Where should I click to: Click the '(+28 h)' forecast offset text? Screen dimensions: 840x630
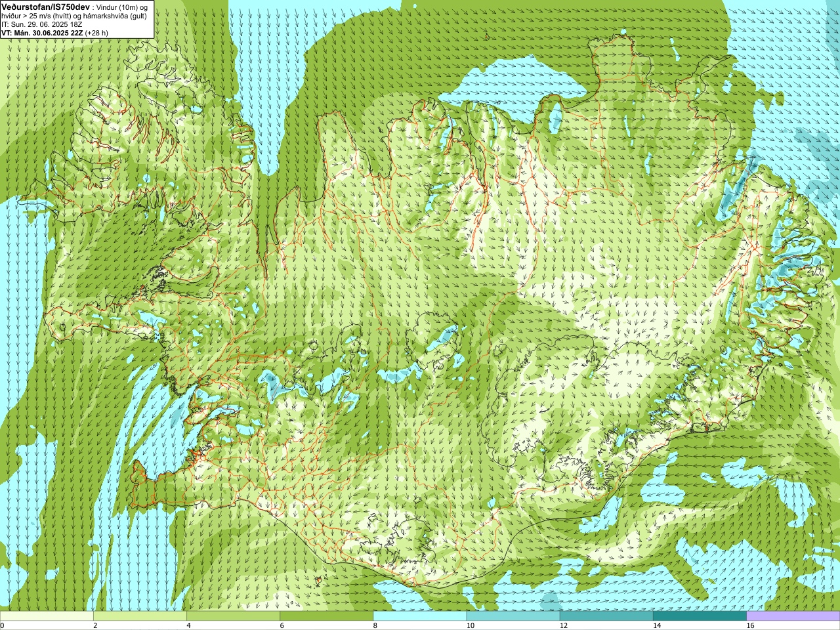pyautogui.click(x=96, y=32)
